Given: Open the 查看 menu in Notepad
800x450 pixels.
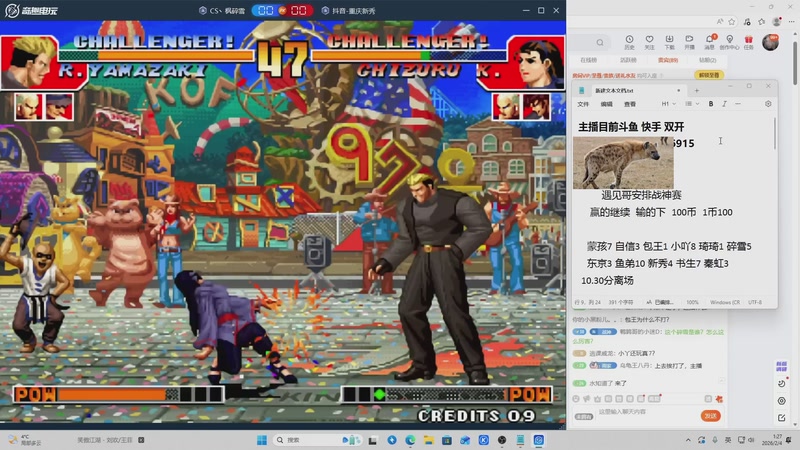Looking at the screenshot, I should click(630, 104).
